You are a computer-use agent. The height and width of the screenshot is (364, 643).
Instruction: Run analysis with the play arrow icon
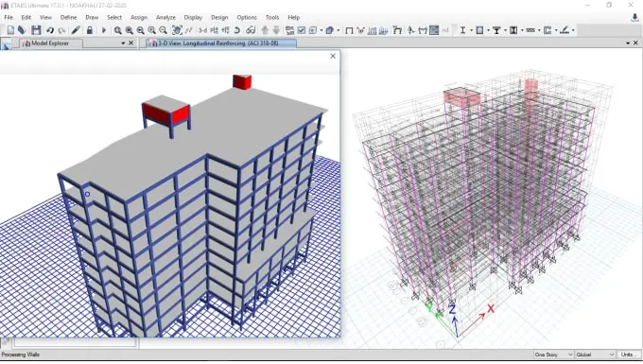tap(104, 30)
